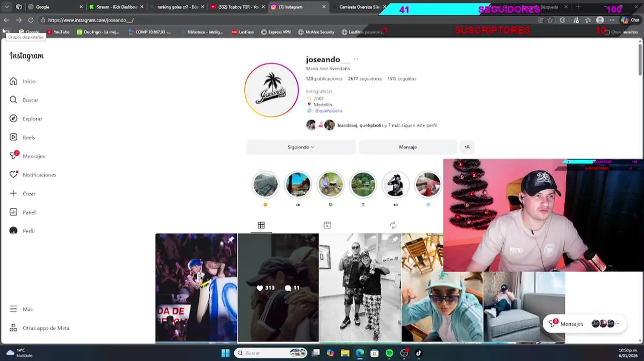
Task: Open Copilot icon in taskbar
Action: [331, 353]
